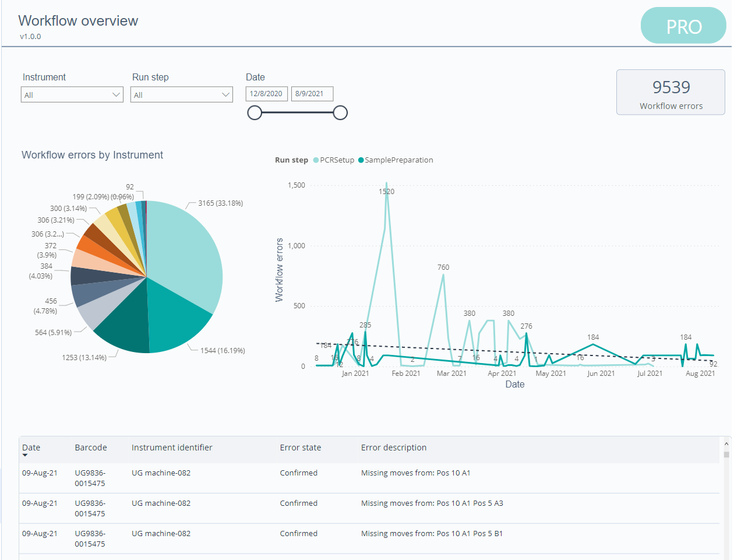Click the 564 (5.91%) pie label
The image size is (734, 560).
[54, 333]
